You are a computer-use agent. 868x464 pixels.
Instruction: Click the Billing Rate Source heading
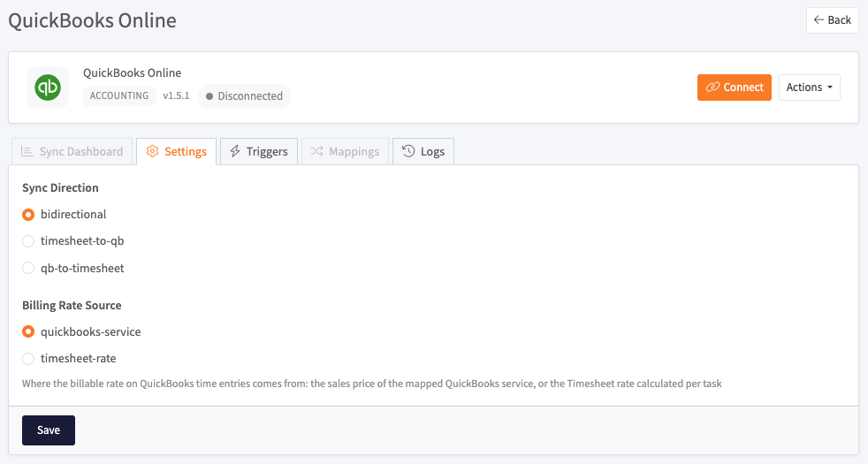[x=72, y=305]
